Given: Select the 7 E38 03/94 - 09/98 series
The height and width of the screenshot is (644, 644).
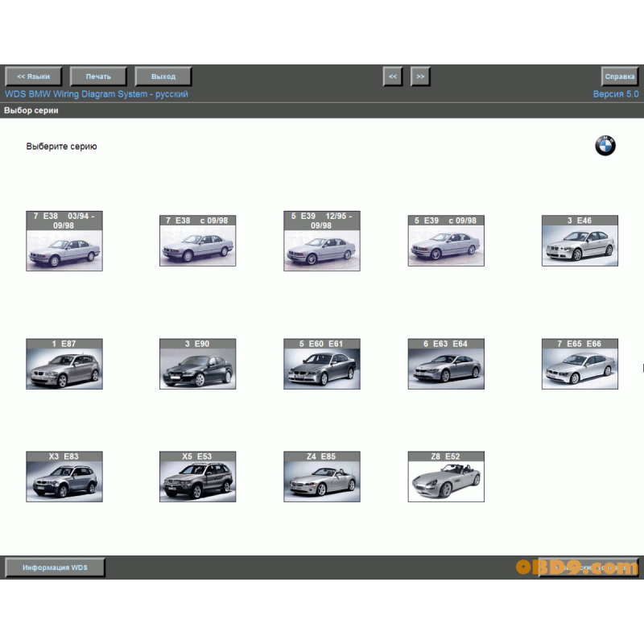Looking at the screenshot, I should coord(64,242).
